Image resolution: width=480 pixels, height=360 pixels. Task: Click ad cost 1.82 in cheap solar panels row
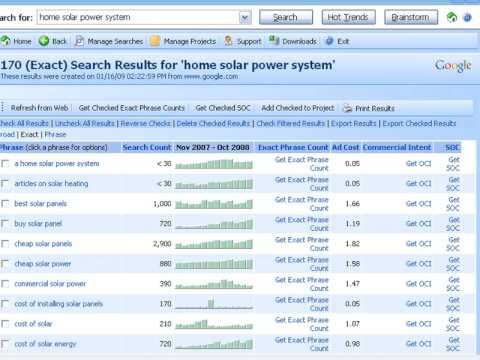coord(352,244)
